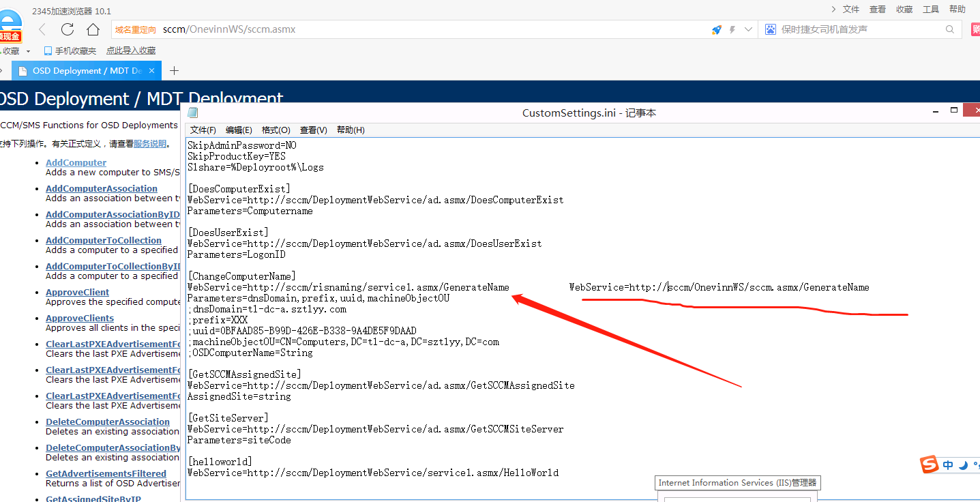Go back with the browser back arrow
This screenshot has width=980, height=502.
coord(42,29)
